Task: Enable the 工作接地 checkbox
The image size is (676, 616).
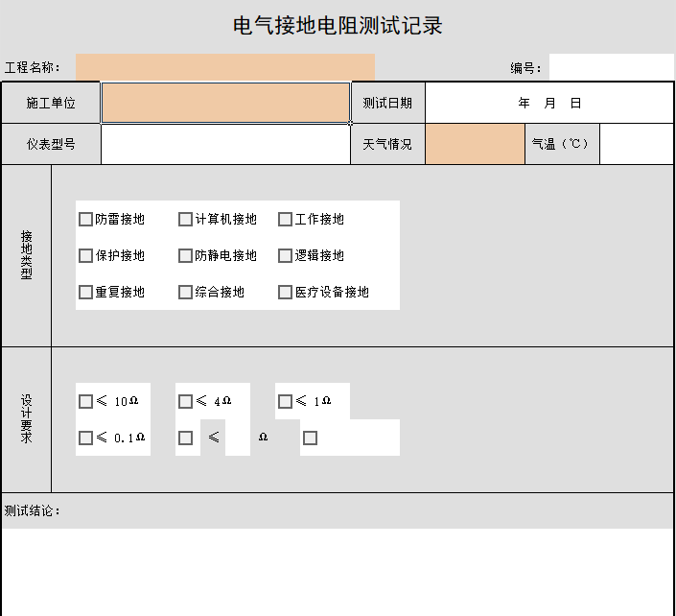Action: click(x=285, y=219)
